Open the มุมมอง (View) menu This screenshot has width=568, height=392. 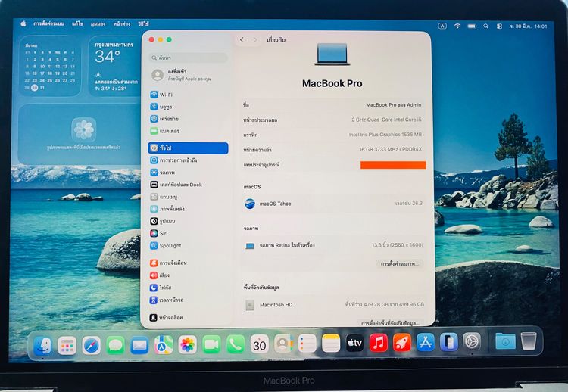(x=98, y=24)
